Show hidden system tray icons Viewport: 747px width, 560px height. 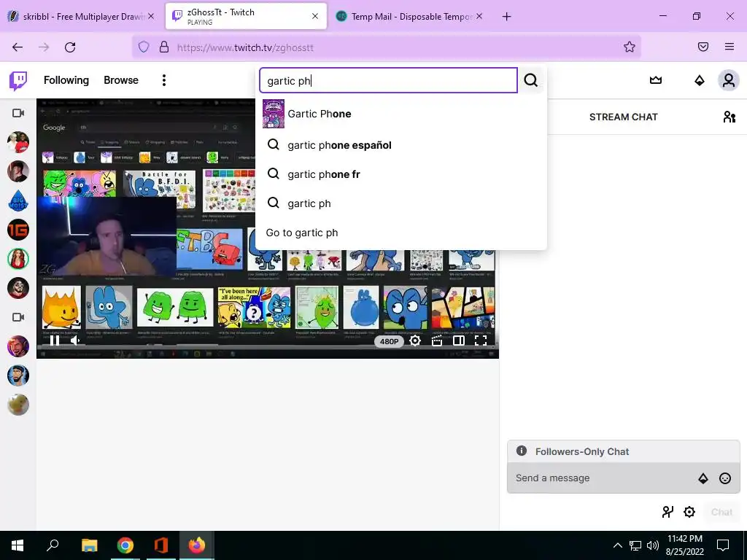(x=617, y=545)
